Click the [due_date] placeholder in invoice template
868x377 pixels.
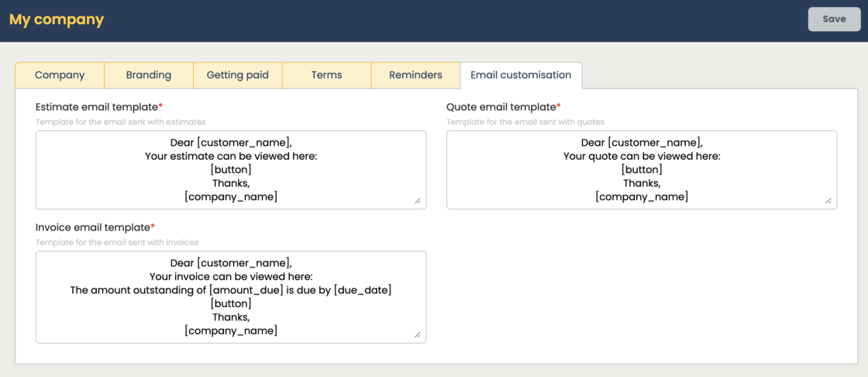coord(363,290)
